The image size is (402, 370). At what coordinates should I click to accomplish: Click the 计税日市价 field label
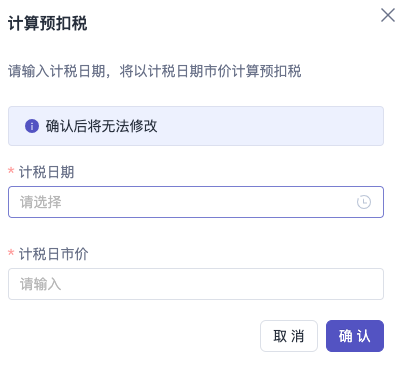point(53,254)
